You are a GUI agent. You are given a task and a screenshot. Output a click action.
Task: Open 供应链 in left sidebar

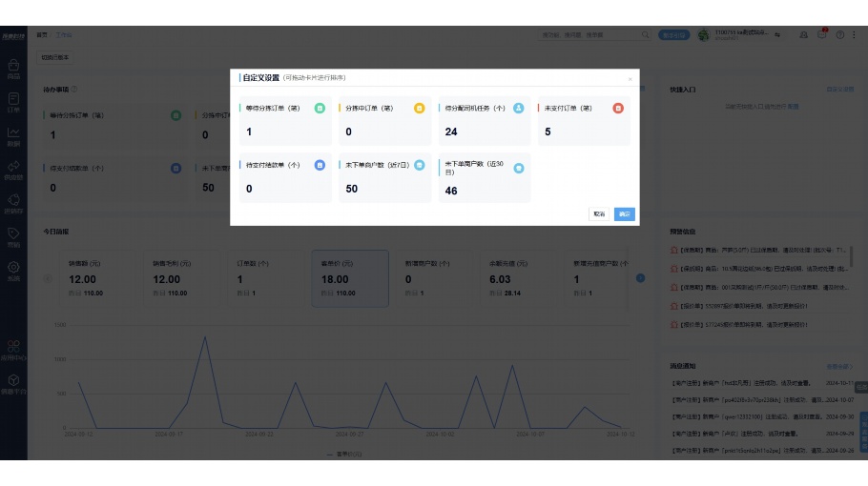point(14,171)
